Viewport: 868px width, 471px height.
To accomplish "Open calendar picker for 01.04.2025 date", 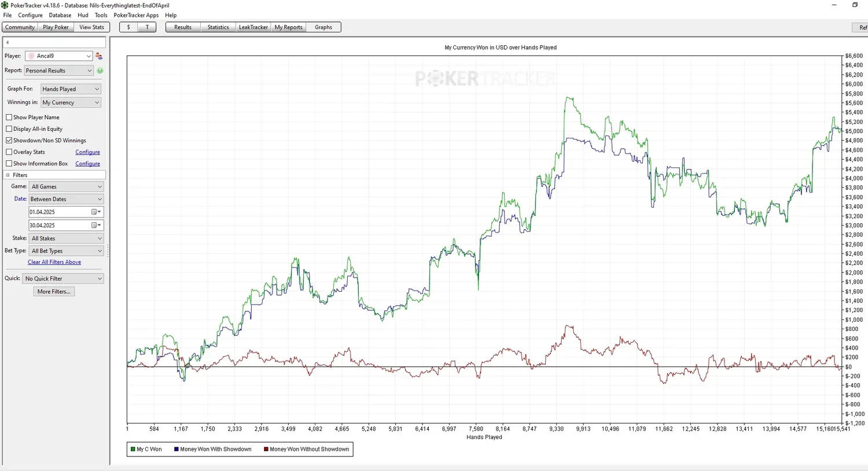I will [95, 212].
